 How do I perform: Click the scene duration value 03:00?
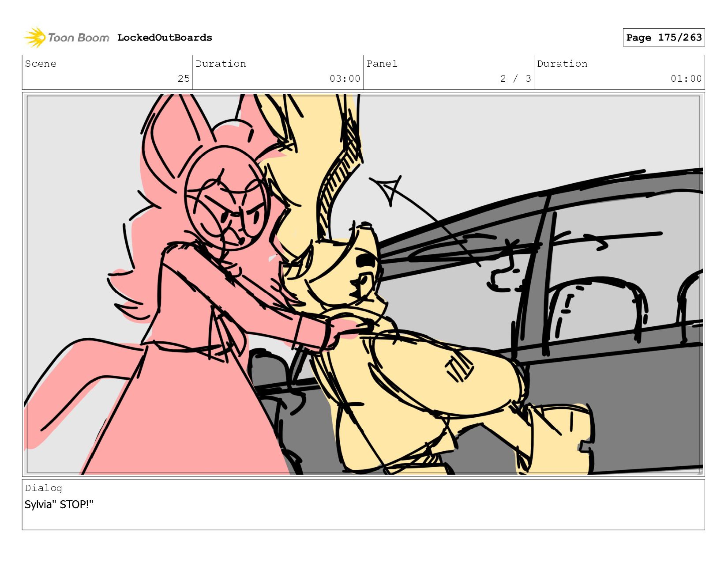click(345, 79)
